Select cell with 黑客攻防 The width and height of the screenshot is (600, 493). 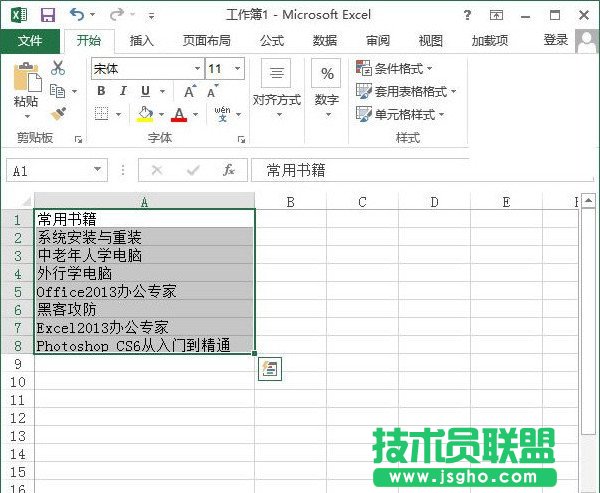[144, 309]
